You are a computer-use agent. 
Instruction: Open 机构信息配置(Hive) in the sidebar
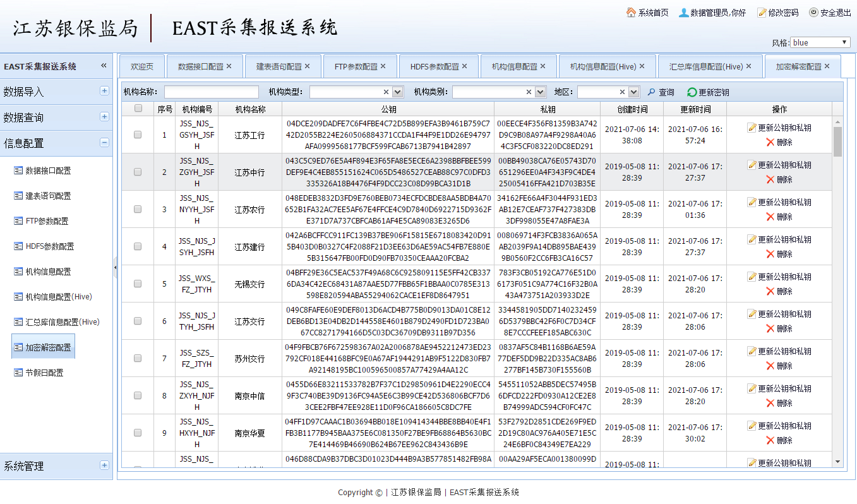coord(59,297)
